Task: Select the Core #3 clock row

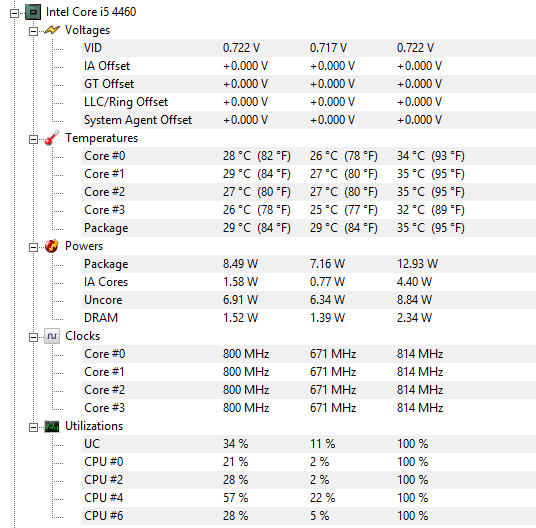Action: tap(309, 408)
